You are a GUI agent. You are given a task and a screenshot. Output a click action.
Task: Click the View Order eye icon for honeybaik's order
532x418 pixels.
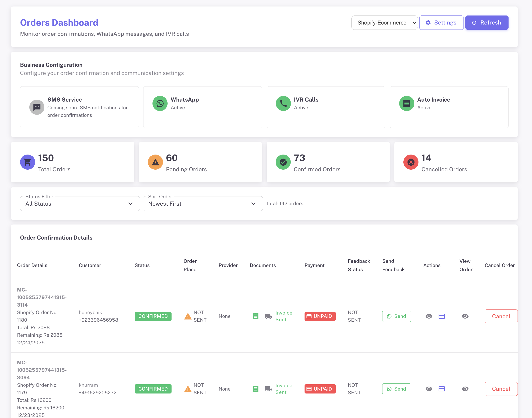tap(465, 316)
